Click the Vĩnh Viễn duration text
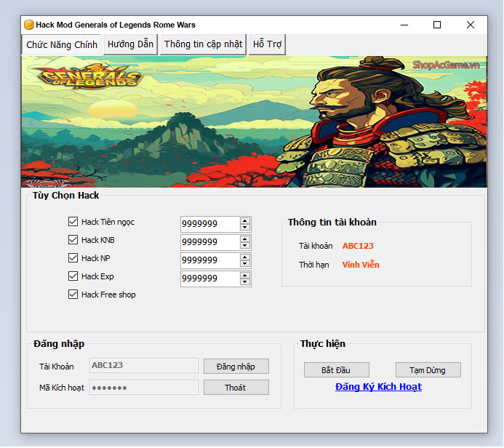The height and width of the screenshot is (448, 504). pos(361,265)
